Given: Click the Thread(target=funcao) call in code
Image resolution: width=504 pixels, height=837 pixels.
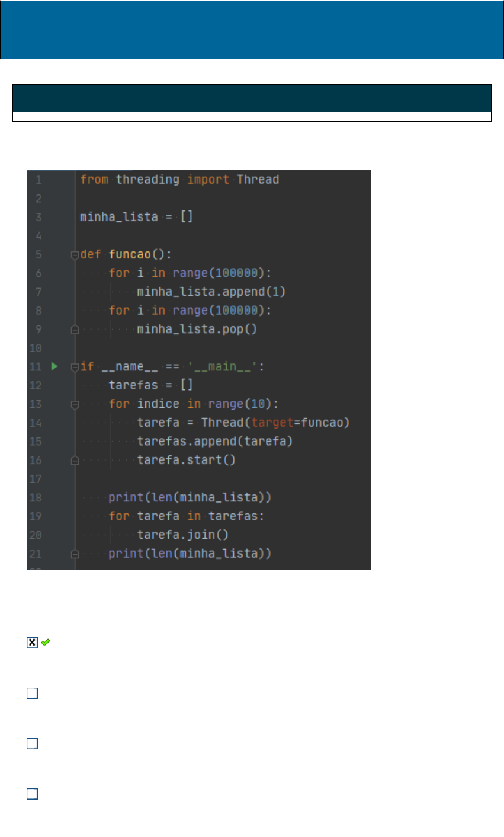Looking at the screenshot, I should click(x=275, y=423).
